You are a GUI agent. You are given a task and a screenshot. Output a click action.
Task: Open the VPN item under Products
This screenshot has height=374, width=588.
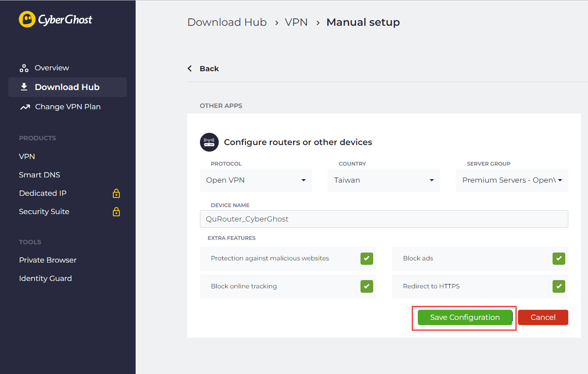(x=27, y=156)
